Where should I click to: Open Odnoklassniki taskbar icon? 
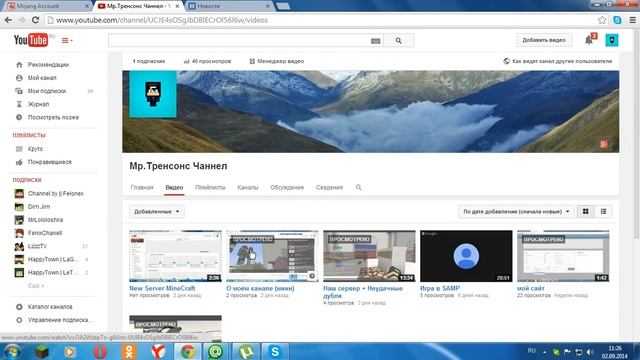(129, 351)
